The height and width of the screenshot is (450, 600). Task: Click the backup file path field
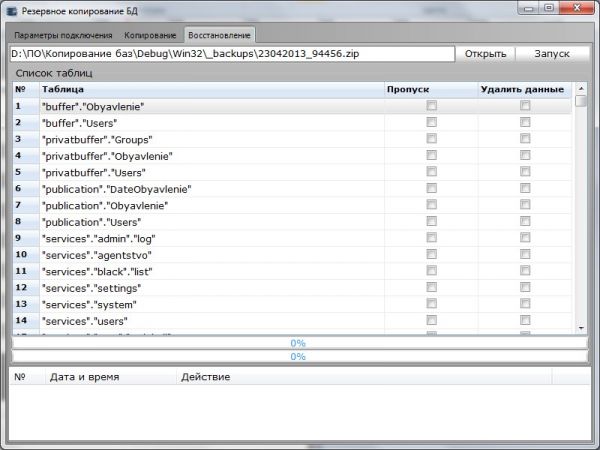[x=232, y=54]
